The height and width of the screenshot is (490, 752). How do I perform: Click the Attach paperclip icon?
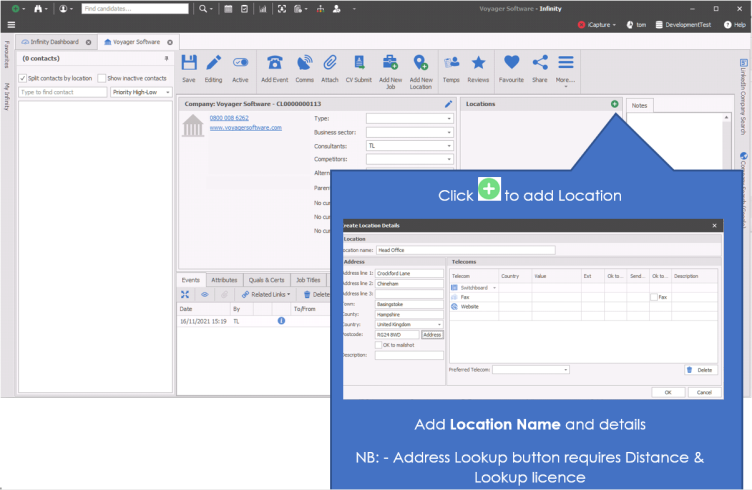(x=330, y=66)
